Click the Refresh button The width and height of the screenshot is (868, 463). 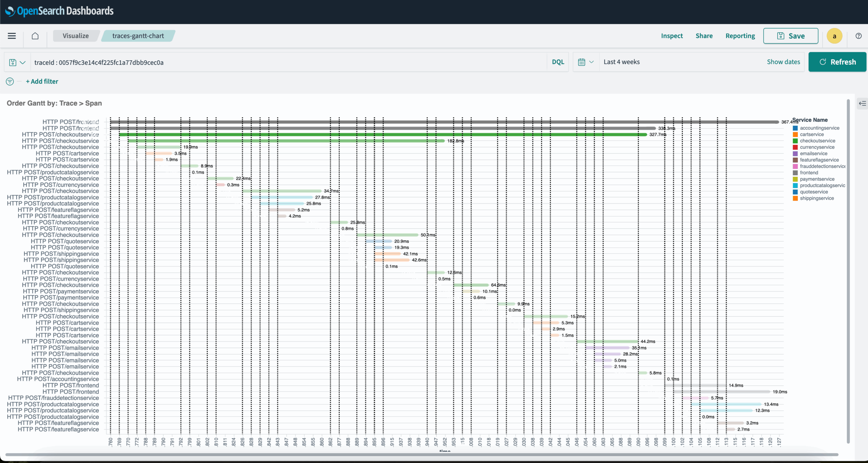837,62
